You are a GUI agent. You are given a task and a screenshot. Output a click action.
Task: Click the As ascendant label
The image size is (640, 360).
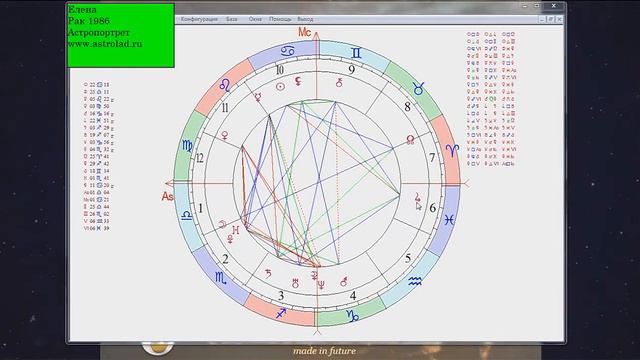167,196
